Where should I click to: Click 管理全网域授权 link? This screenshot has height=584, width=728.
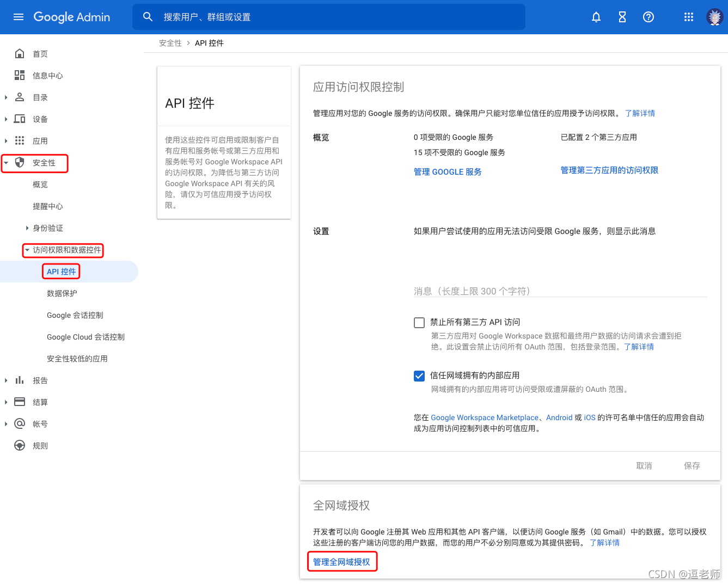coord(341,562)
